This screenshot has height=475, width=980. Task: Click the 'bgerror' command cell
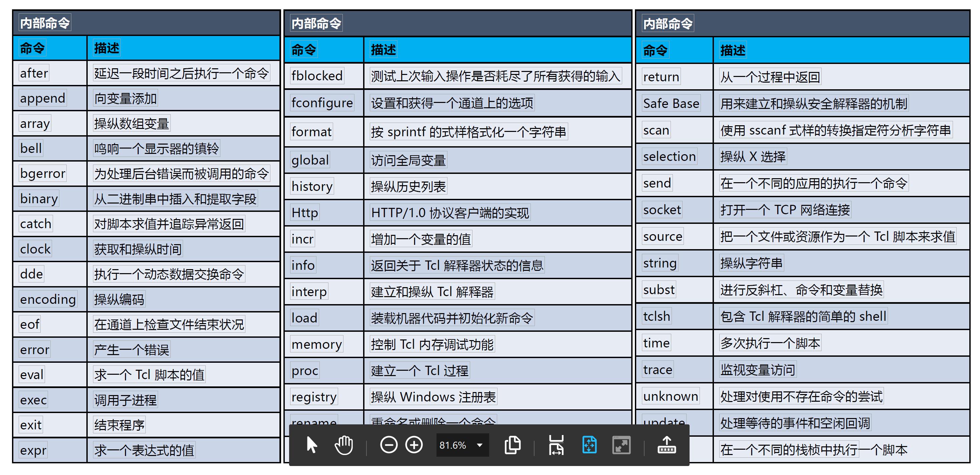50,174
